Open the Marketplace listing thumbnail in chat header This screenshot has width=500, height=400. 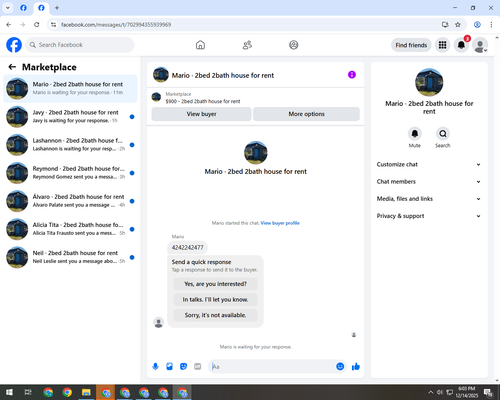(x=156, y=97)
